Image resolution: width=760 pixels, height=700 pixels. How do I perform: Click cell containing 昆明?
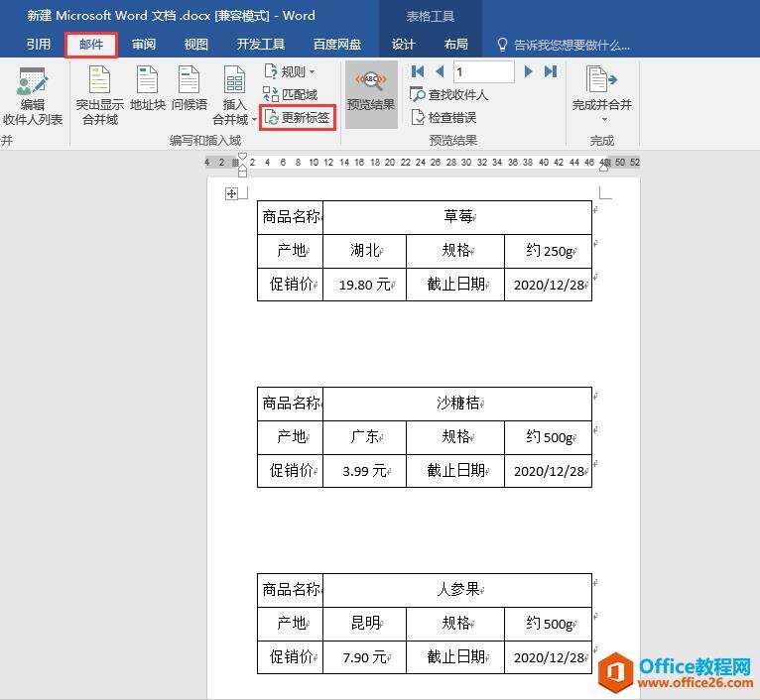tap(364, 624)
